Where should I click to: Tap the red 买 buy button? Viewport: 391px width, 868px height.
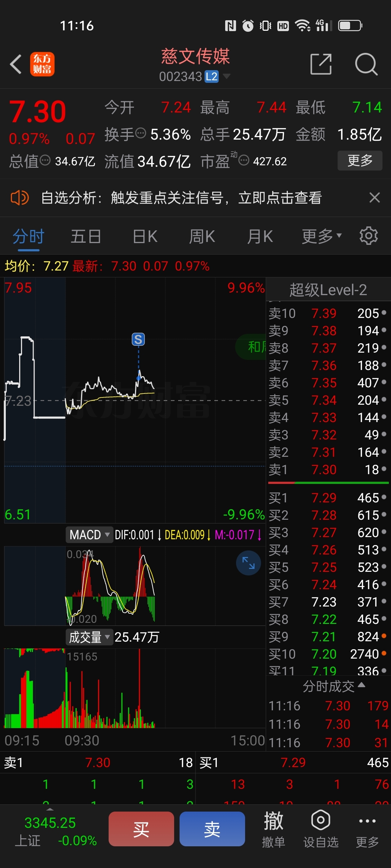click(x=141, y=829)
